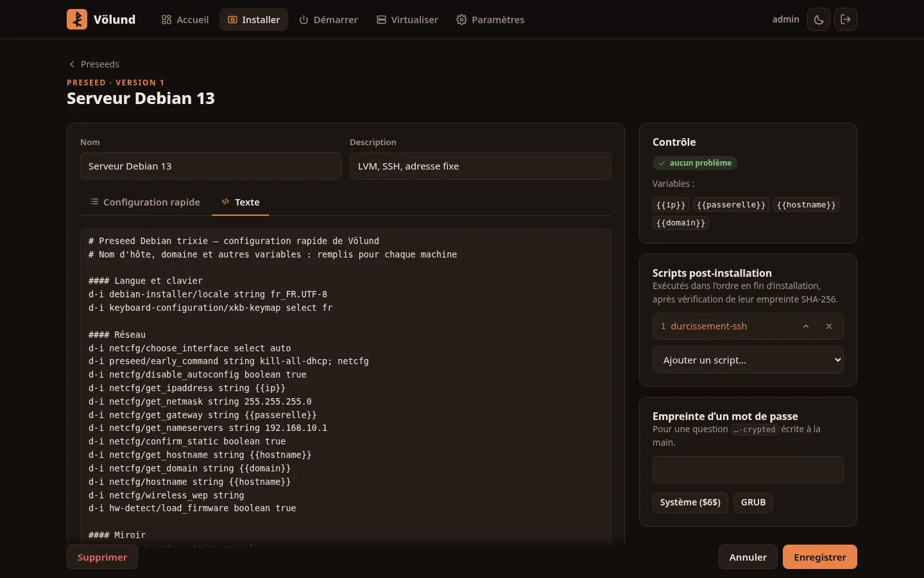
Task: Click the Description input field
Action: pyautogui.click(x=481, y=166)
